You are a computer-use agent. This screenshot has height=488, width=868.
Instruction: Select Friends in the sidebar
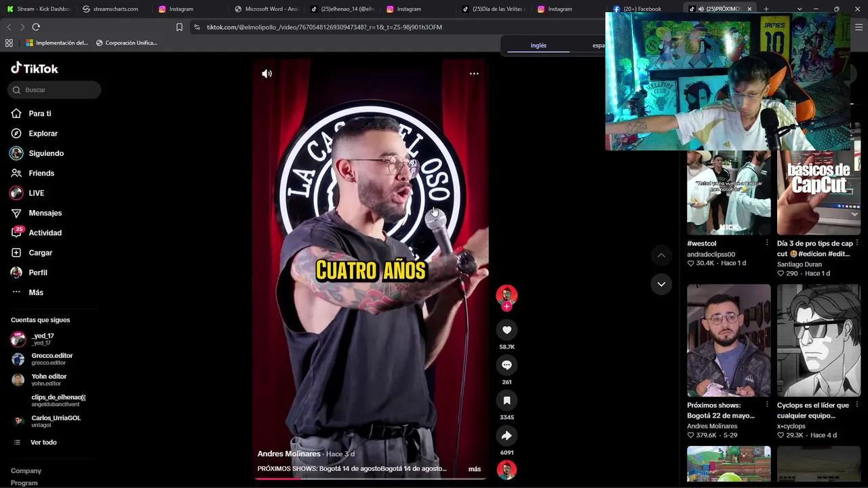point(41,174)
